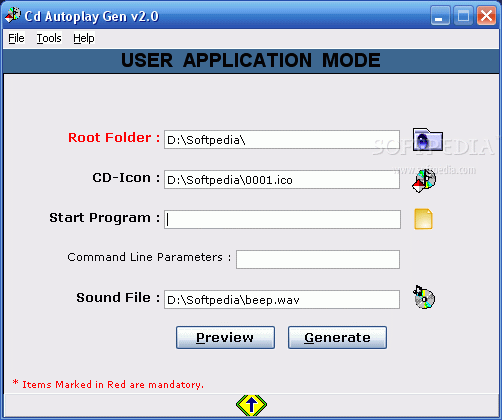
Task: Click the 'Start Program :' label
Action: point(105,218)
